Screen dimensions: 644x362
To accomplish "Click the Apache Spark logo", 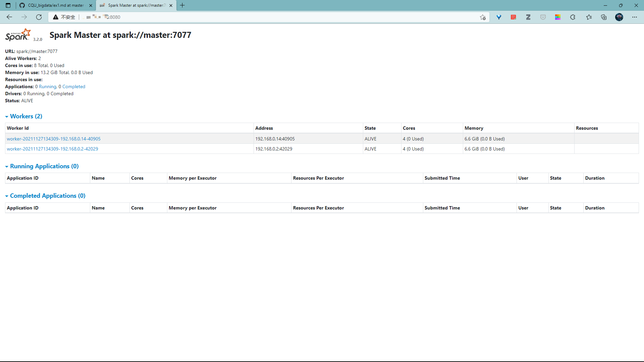I will point(18,35).
